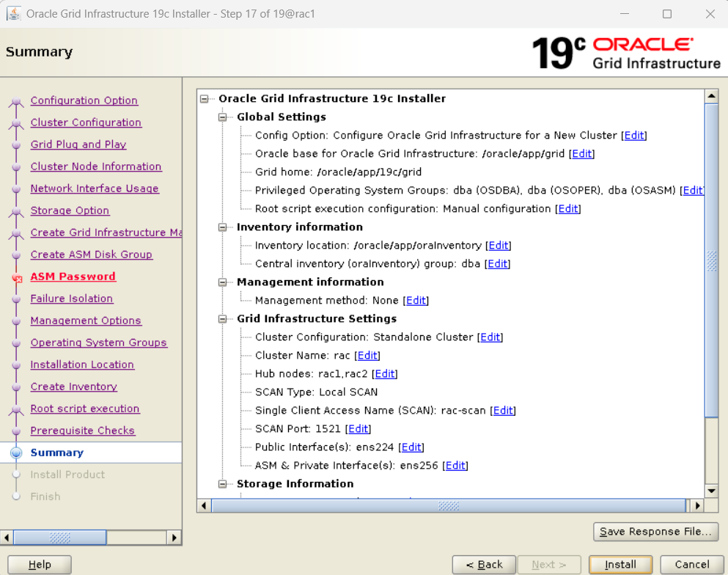Return to the Prerequisite Checks step
Screen dimensions: 728x575
pos(83,431)
